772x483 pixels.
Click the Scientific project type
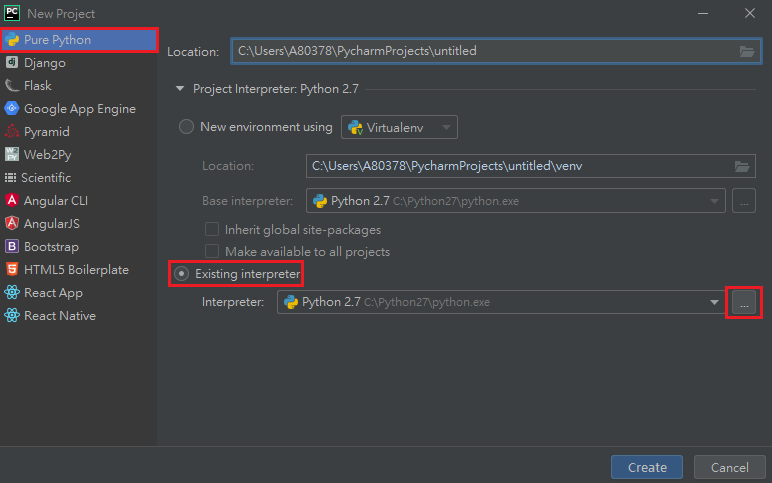coord(79,178)
